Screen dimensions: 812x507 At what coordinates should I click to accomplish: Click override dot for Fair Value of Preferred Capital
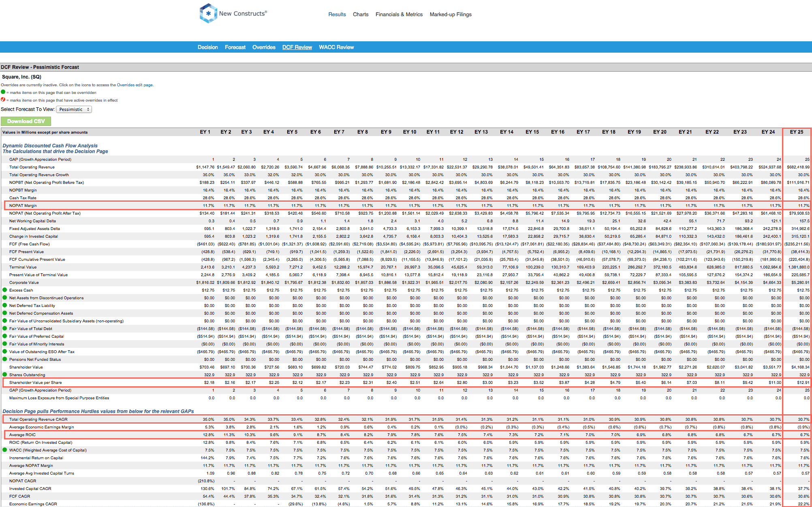[x=5, y=336]
